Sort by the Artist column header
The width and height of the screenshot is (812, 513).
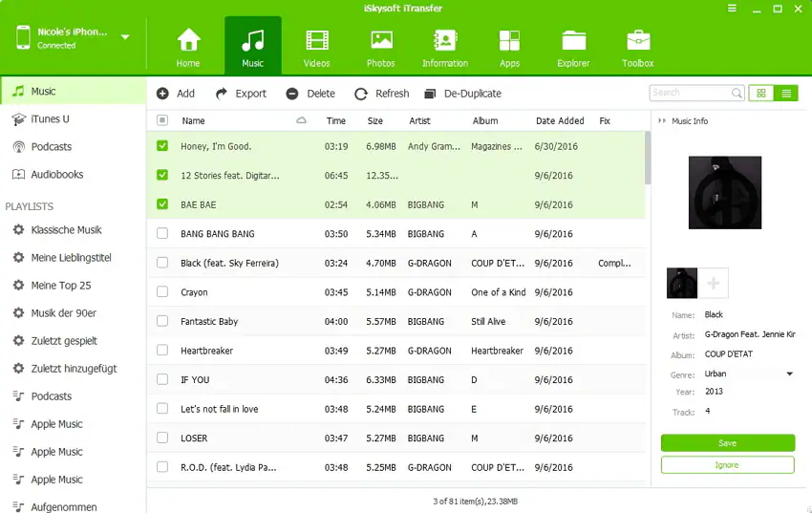point(419,120)
